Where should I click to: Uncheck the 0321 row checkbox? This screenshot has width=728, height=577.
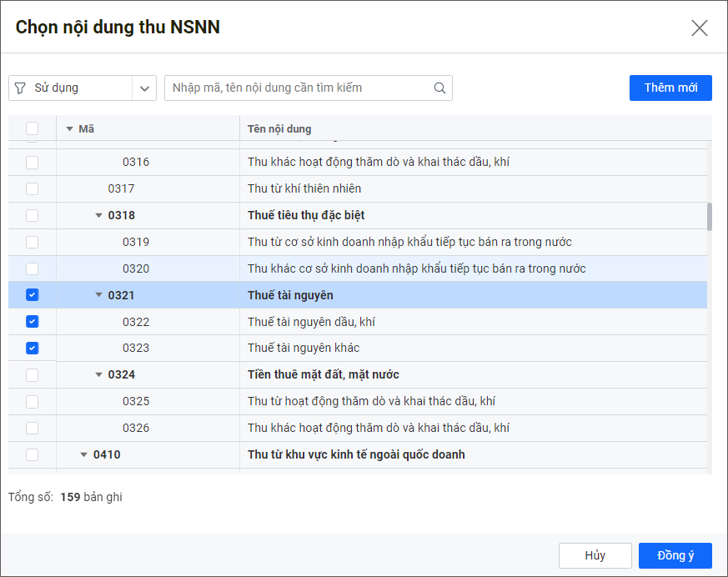[x=32, y=295]
